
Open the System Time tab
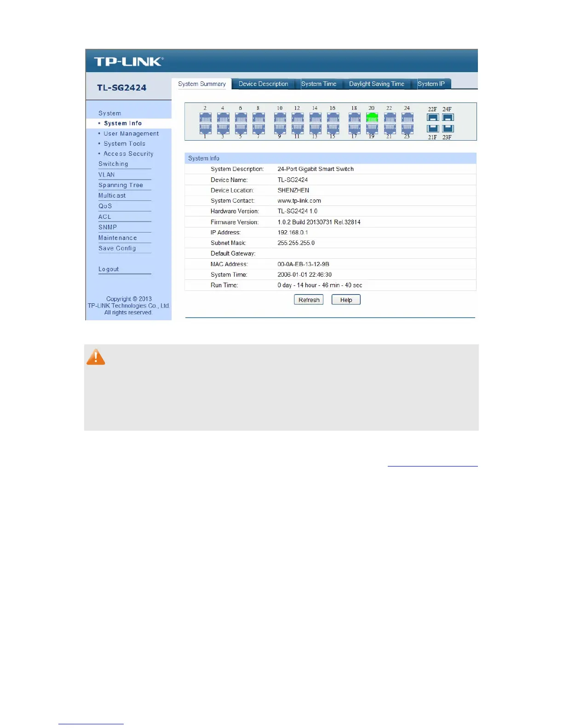coord(319,84)
